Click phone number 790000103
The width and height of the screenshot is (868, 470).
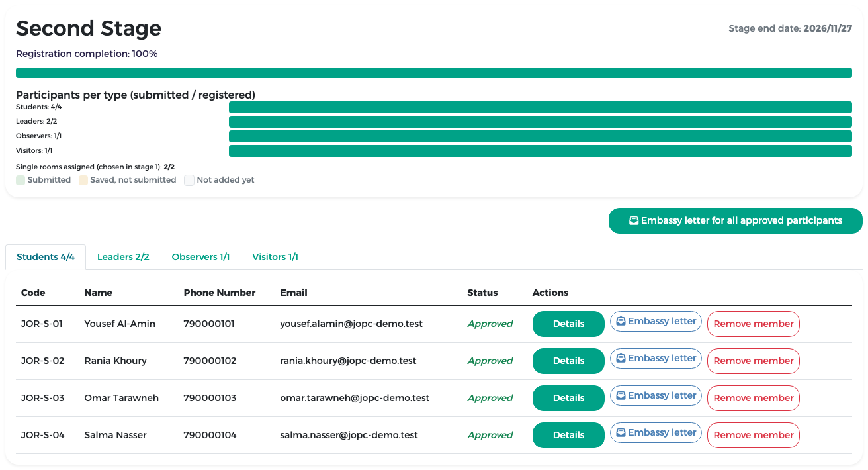click(210, 398)
